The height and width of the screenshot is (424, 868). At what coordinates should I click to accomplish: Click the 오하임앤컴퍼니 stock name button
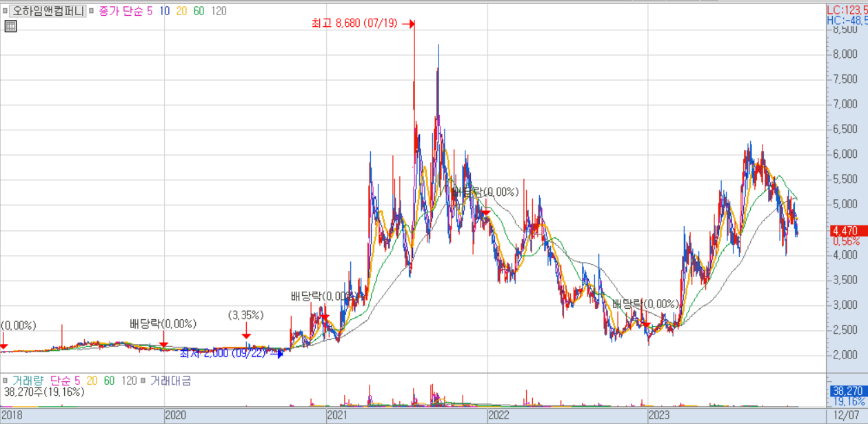tap(47, 11)
